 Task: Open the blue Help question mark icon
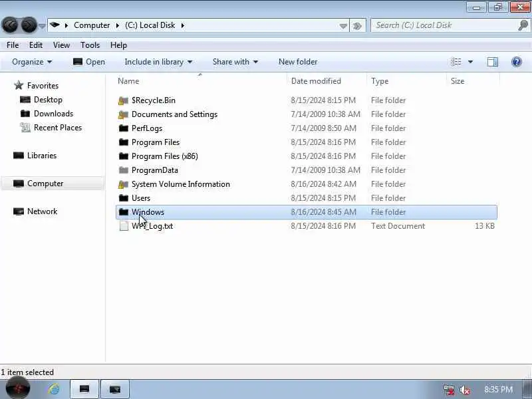tap(517, 62)
